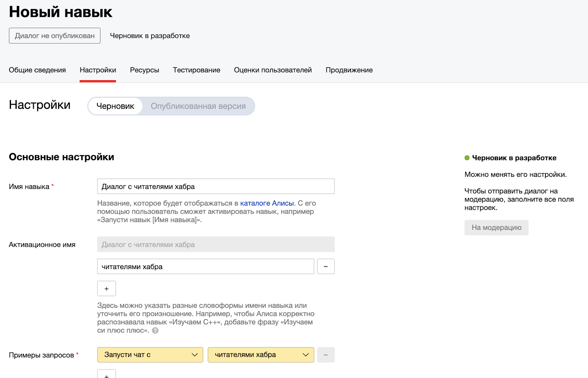This screenshot has width=588, height=378.
Task: Click the 'Примеры запросов' label
Action: 42,355
